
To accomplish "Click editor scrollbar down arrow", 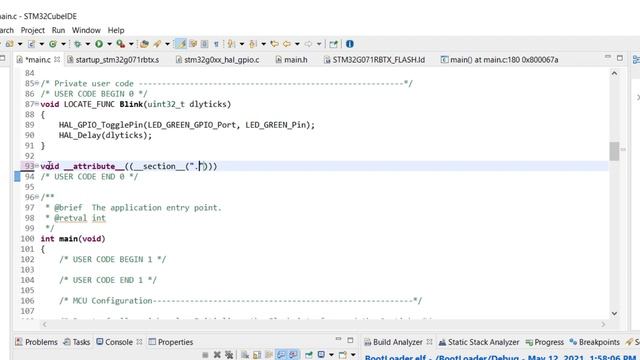I will (614, 313).
